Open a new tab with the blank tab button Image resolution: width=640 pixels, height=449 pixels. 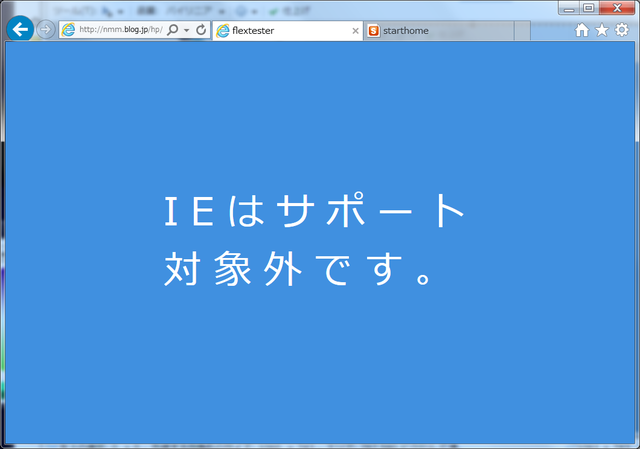(522, 31)
